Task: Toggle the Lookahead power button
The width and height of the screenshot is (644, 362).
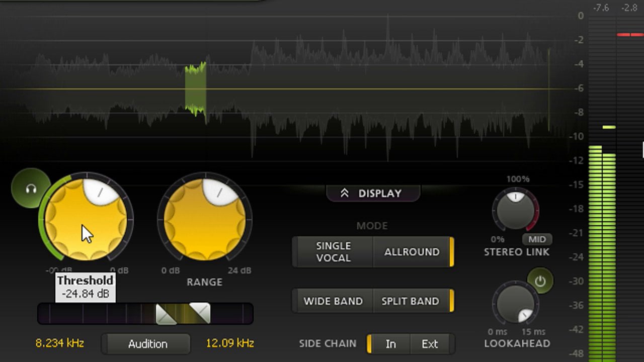Action: 540,281
